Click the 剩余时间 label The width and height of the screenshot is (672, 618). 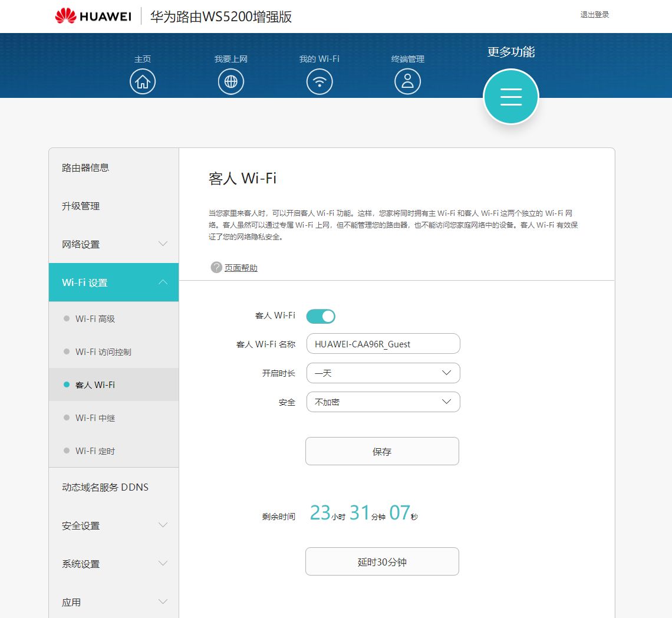pos(279,517)
